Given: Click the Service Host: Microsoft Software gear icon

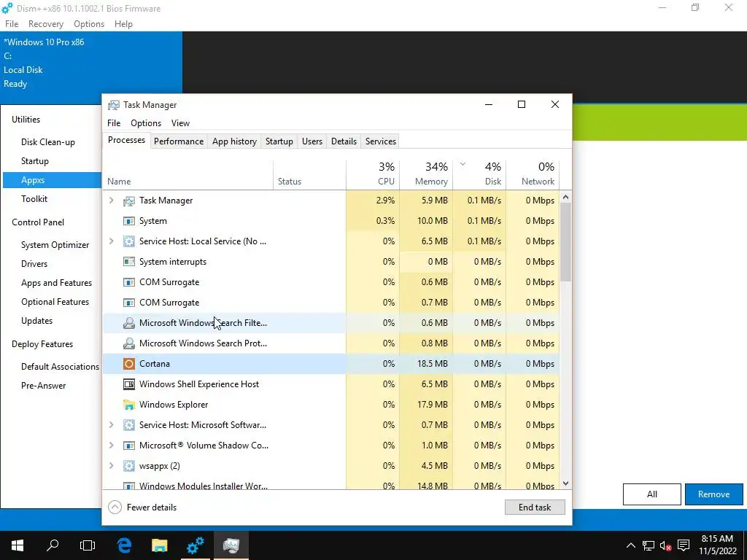Looking at the screenshot, I should click(x=128, y=425).
